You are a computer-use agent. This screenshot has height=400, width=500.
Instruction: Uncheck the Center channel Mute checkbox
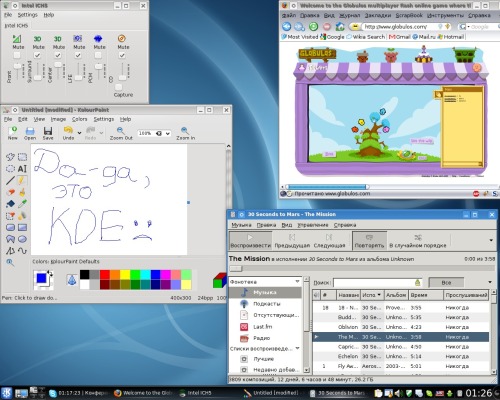click(x=58, y=55)
